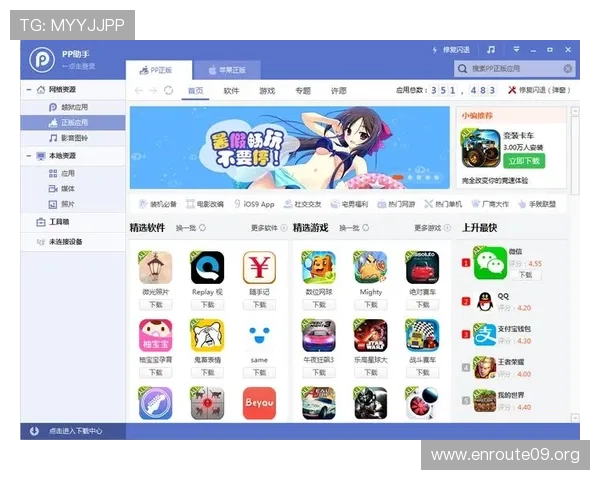This screenshot has height=480, width=600.
Task: Open the title bar dropdown menu arrow
Action: [x=516, y=49]
